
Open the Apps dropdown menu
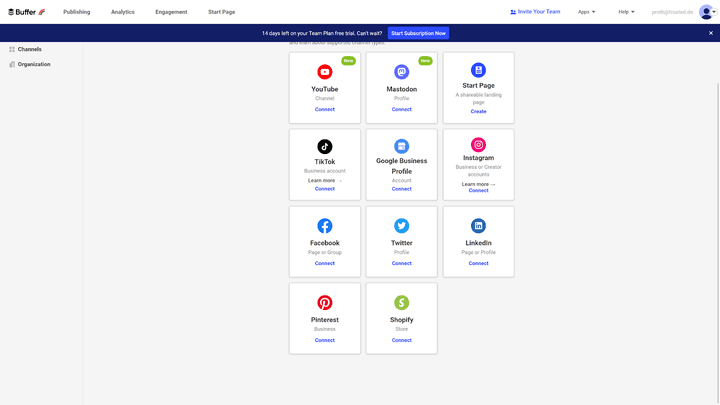click(586, 12)
